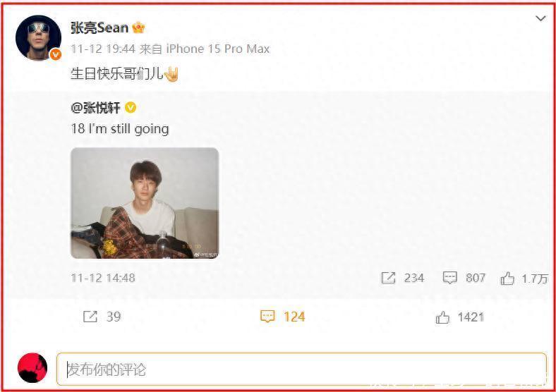Click the yellow verified badge next to 张悦轩

click(131, 107)
